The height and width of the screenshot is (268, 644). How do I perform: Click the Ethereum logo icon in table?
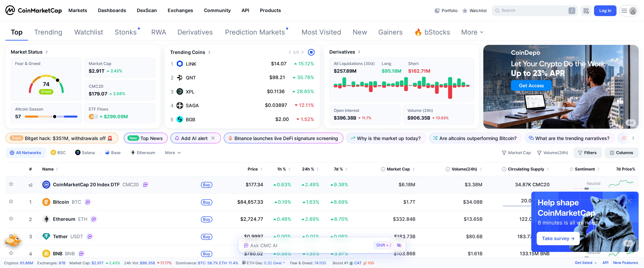coord(46,219)
